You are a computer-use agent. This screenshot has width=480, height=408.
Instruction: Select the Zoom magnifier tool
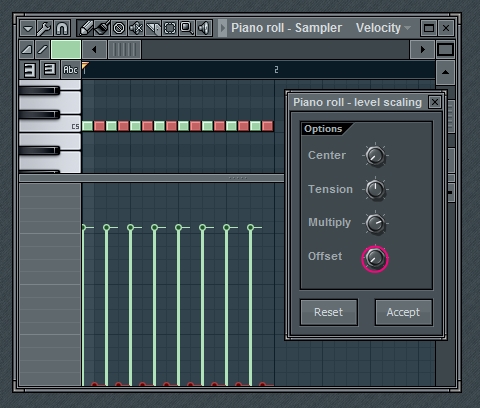coord(187,28)
